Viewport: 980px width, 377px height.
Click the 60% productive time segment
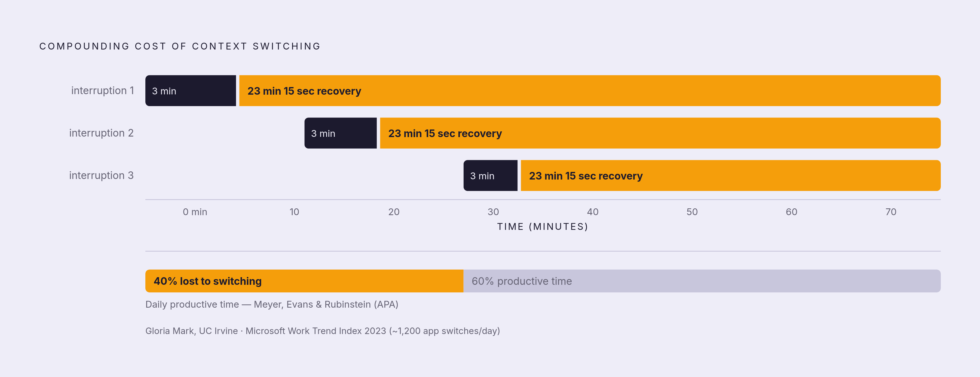[702, 281]
